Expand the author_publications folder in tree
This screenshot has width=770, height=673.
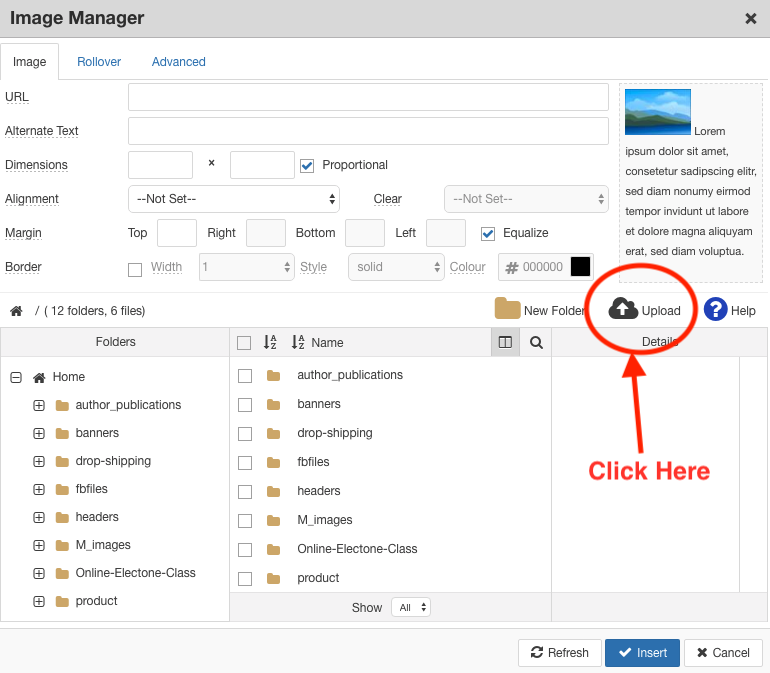point(39,405)
